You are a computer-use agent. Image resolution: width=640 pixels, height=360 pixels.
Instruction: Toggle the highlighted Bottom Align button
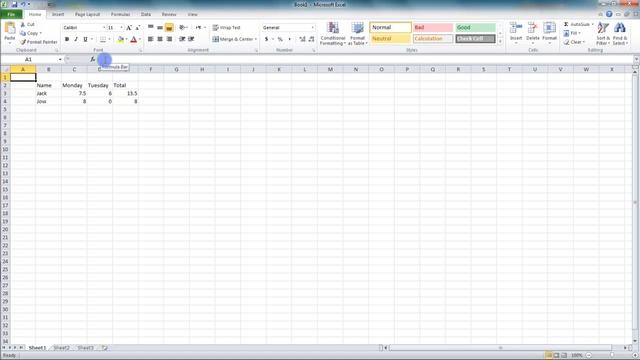pyautogui.click(x=169, y=28)
